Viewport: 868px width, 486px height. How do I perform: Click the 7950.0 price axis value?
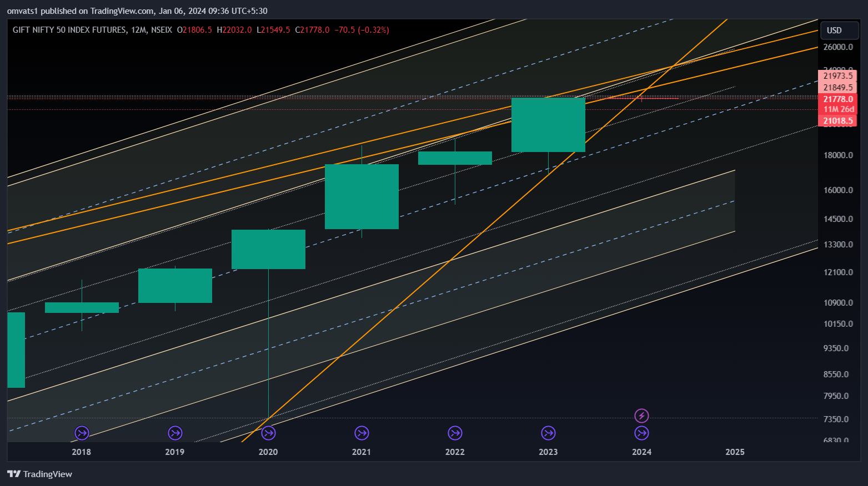pyautogui.click(x=836, y=396)
